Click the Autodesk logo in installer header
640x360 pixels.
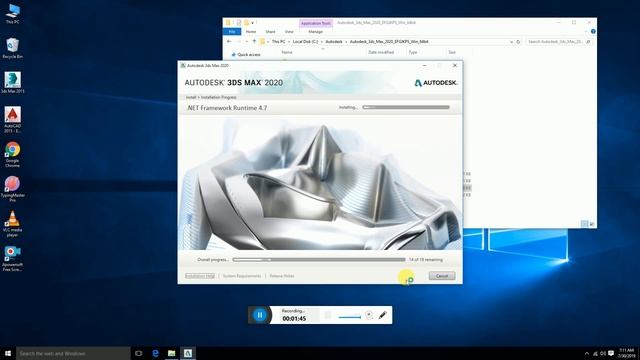(436, 83)
